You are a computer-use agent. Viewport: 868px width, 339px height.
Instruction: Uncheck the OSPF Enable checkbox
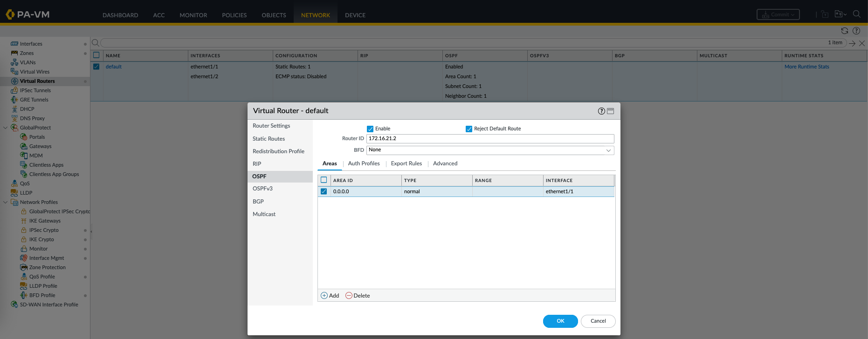370,129
